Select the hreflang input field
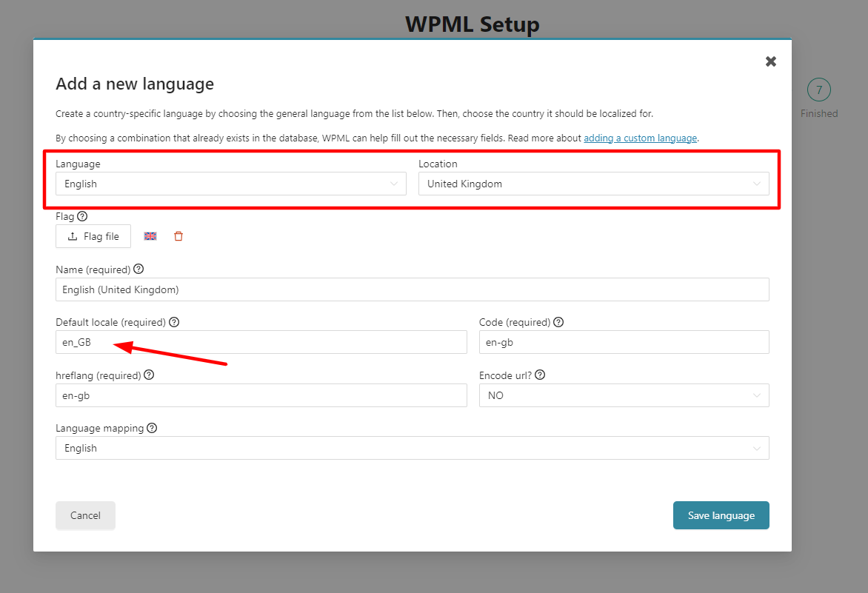This screenshot has height=593, width=868. pyautogui.click(x=261, y=395)
